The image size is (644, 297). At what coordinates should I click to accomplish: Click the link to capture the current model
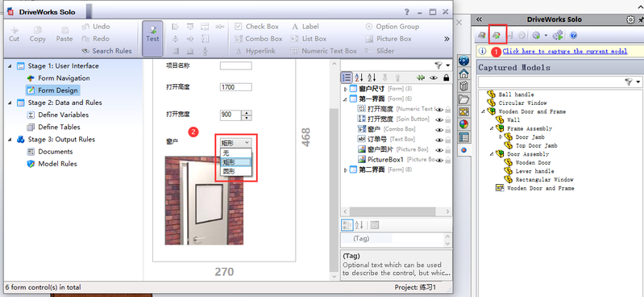point(565,52)
